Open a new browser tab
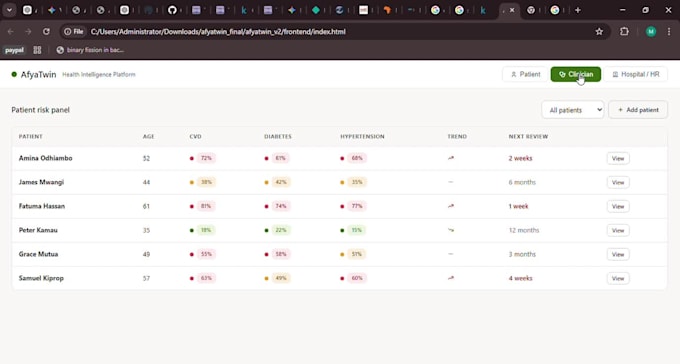This screenshot has height=364, width=680. [x=578, y=10]
